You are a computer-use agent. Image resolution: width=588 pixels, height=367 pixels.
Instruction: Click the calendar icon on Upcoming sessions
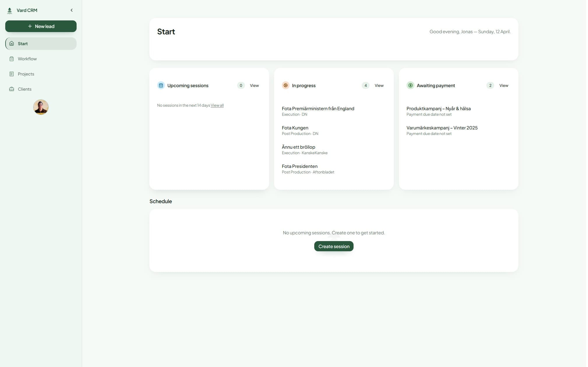[161, 85]
